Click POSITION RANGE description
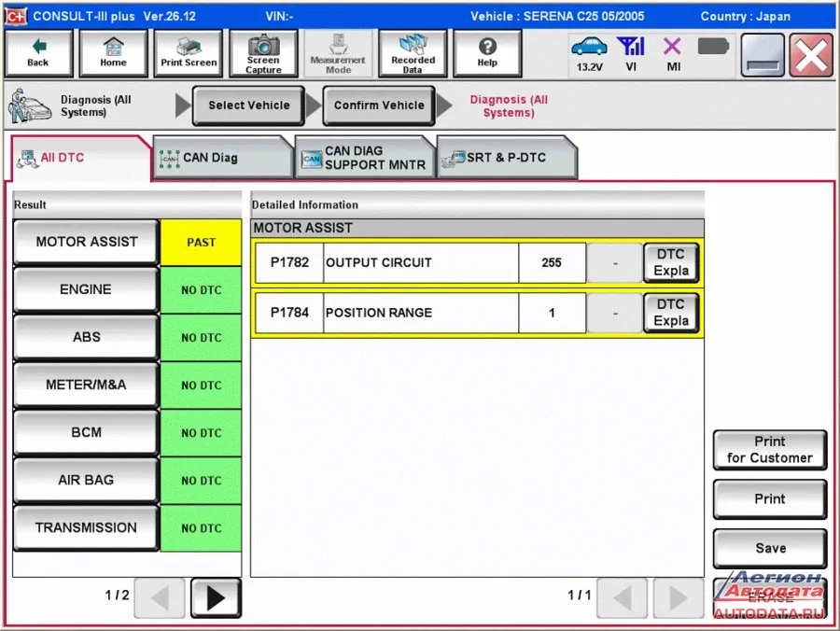The image size is (840, 631). click(421, 313)
